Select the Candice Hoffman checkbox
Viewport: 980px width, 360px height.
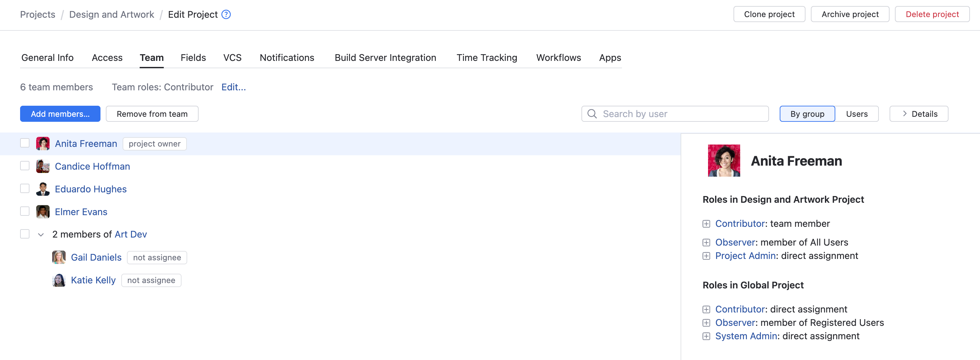point(25,166)
